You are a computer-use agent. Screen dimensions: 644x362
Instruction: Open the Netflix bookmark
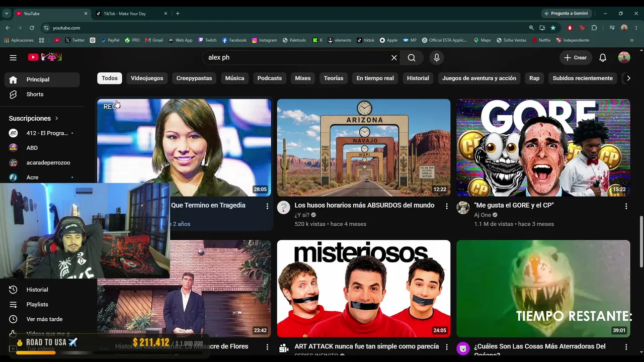pos(541,40)
